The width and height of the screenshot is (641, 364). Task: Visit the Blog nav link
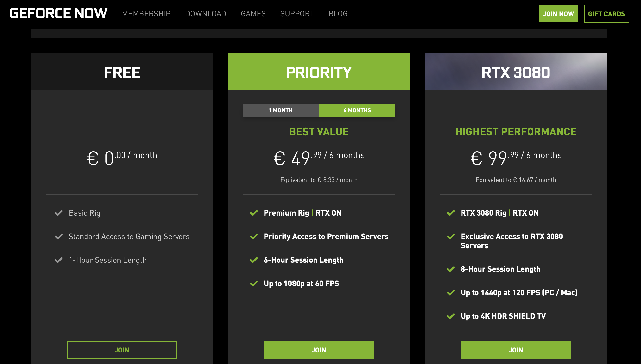point(338,14)
